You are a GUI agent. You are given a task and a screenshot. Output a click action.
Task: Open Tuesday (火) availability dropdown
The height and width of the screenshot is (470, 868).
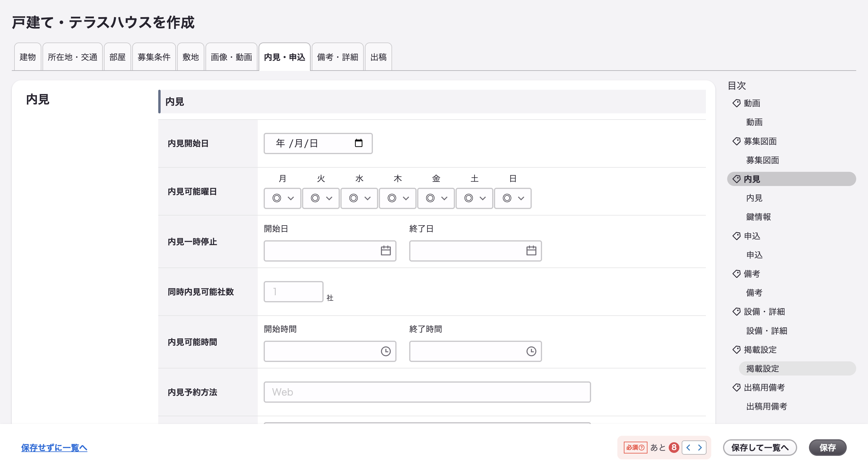tap(321, 198)
